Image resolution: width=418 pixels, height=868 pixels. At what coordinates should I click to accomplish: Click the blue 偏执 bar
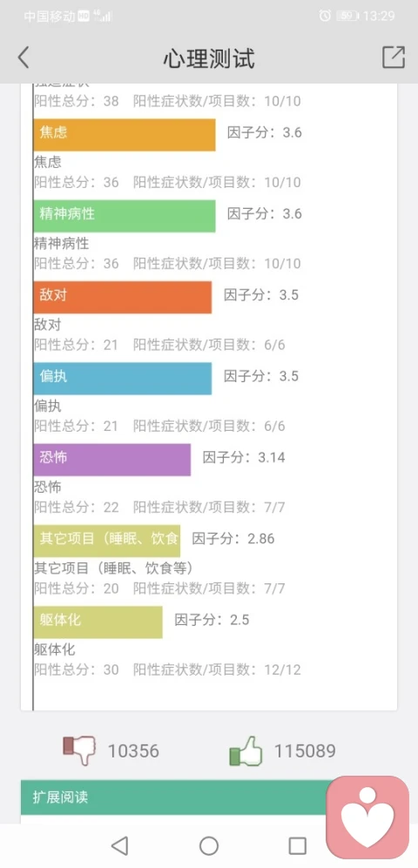point(123,379)
